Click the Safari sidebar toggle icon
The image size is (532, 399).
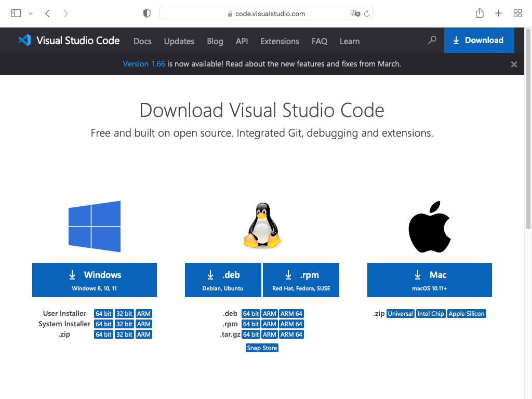16,13
